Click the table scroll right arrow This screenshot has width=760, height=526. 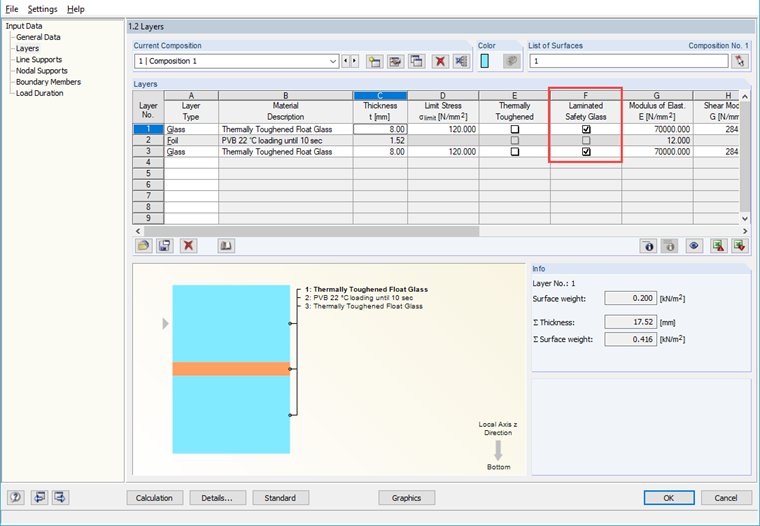745,231
